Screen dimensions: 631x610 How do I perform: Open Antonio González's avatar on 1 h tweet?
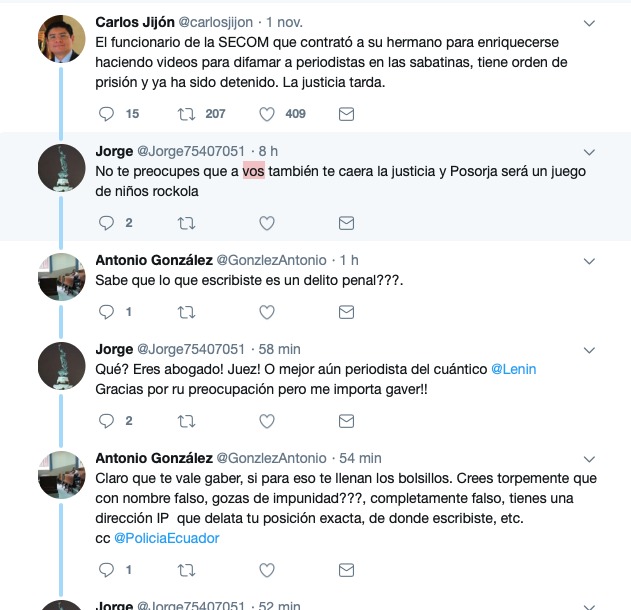[x=62, y=276]
